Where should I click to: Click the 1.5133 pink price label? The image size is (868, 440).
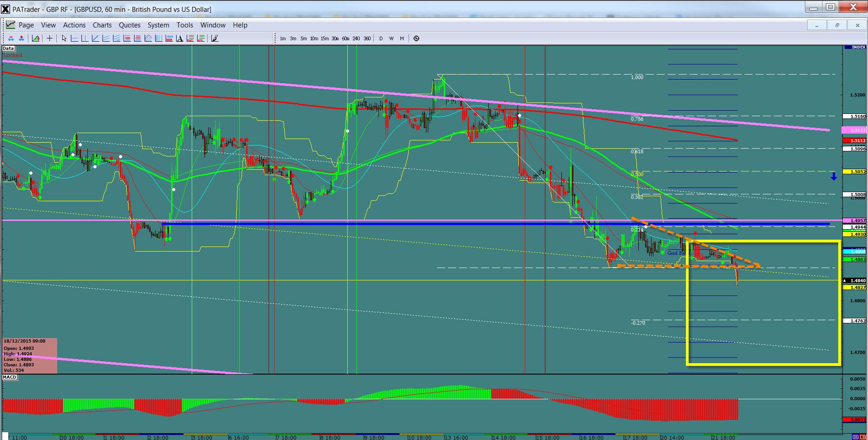point(855,130)
